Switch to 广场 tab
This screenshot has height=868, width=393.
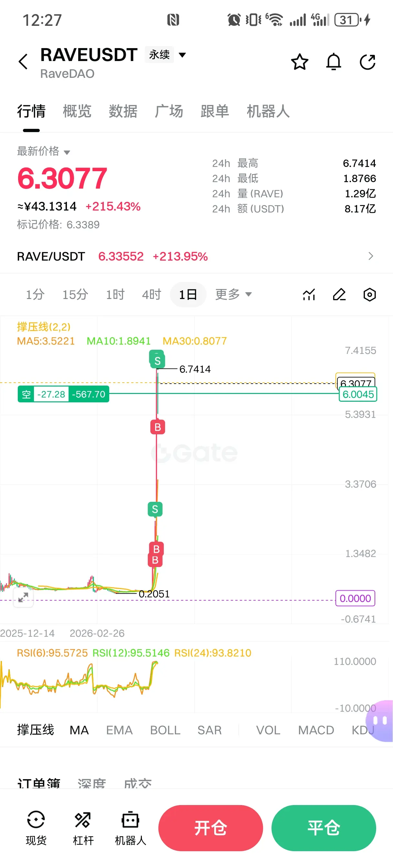(169, 111)
